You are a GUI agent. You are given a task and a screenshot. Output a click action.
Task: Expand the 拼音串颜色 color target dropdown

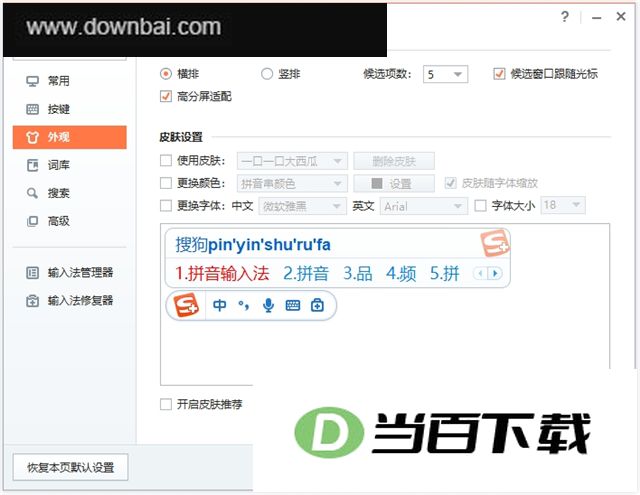pyautogui.click(x=292, y=184)
